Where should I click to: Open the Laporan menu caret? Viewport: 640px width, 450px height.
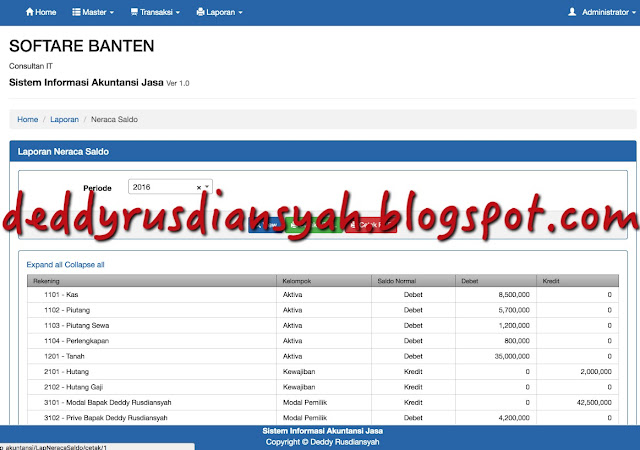tap(240, 13)
